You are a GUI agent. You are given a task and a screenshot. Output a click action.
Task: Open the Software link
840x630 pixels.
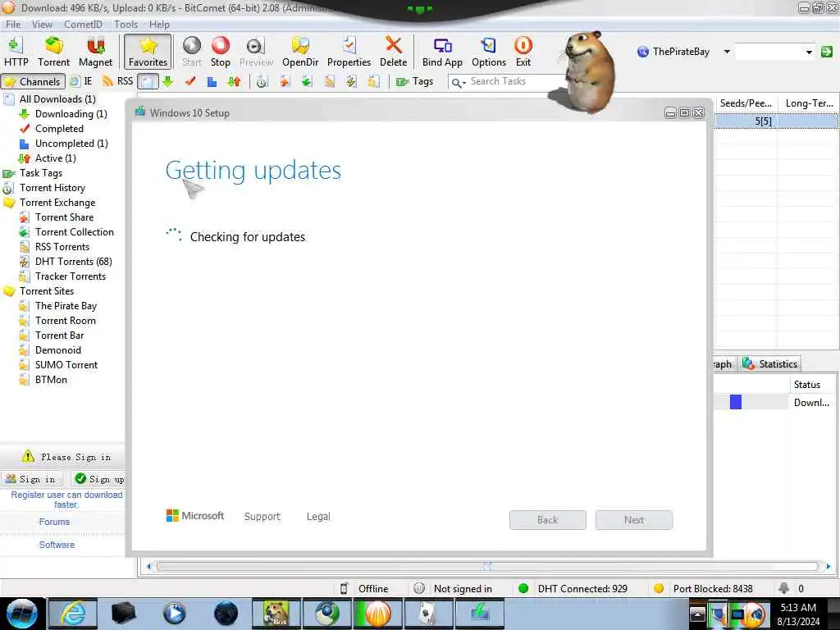tap(57, 545)
